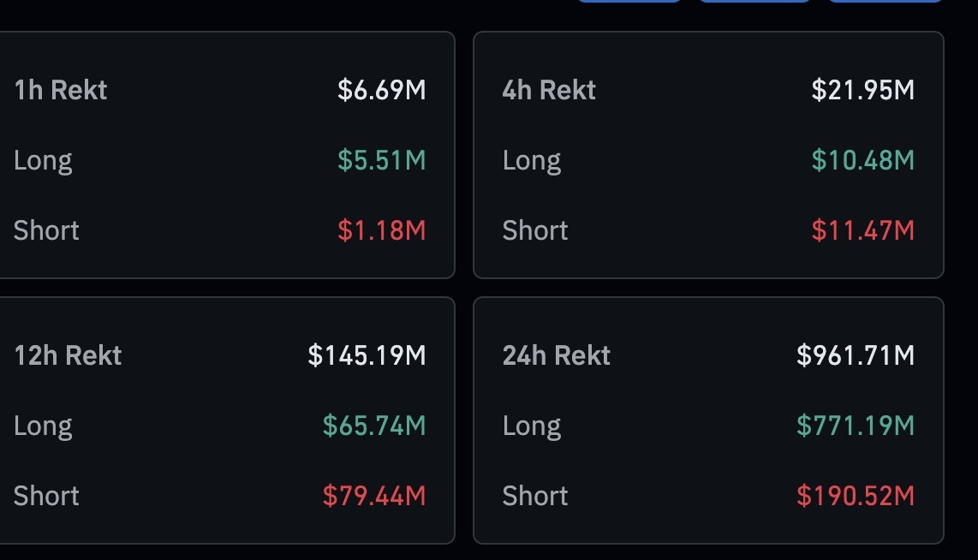Select the $6.69M 1h total value
This screenshot has width=978, height=560.
[x=382, y=90]
